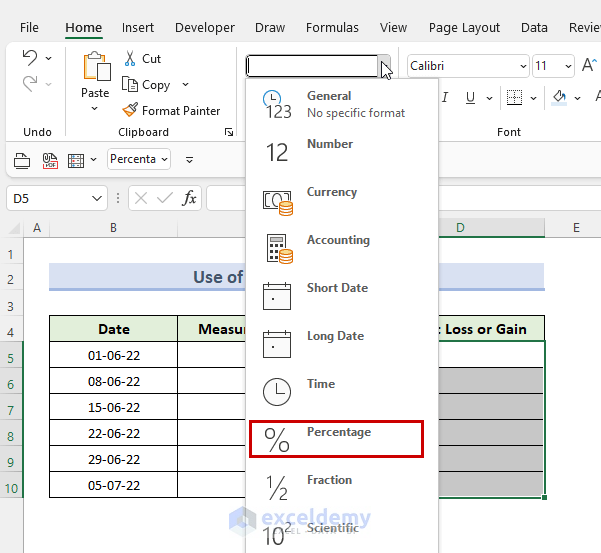Switch to the Page Layout tab
The height and width of the screenshot is (553, 601).
464,28
